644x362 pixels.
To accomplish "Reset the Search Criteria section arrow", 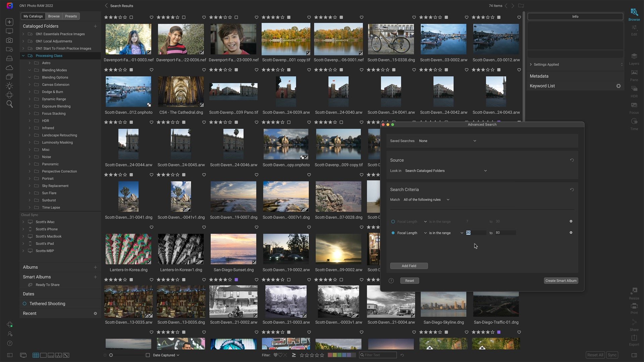I will pos(572,189).
